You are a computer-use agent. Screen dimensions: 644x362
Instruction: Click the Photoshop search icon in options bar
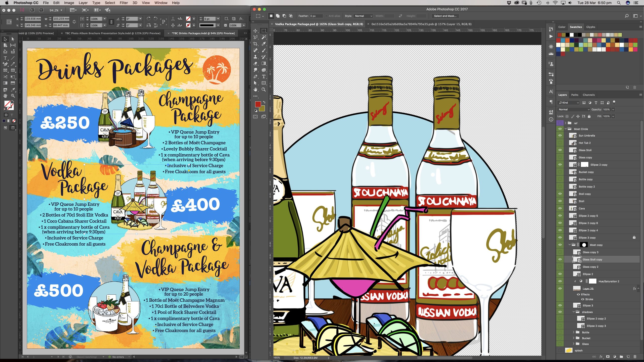tap(627, 16)
